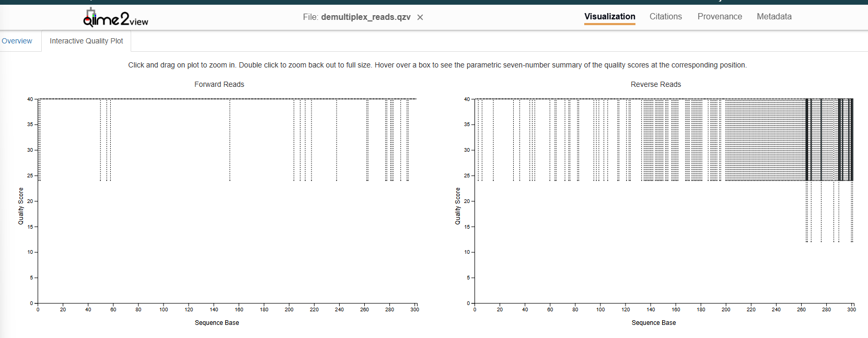Switch to the Visualization tab
This screenshot has height=338, width=868.
(x=609, y=17)
